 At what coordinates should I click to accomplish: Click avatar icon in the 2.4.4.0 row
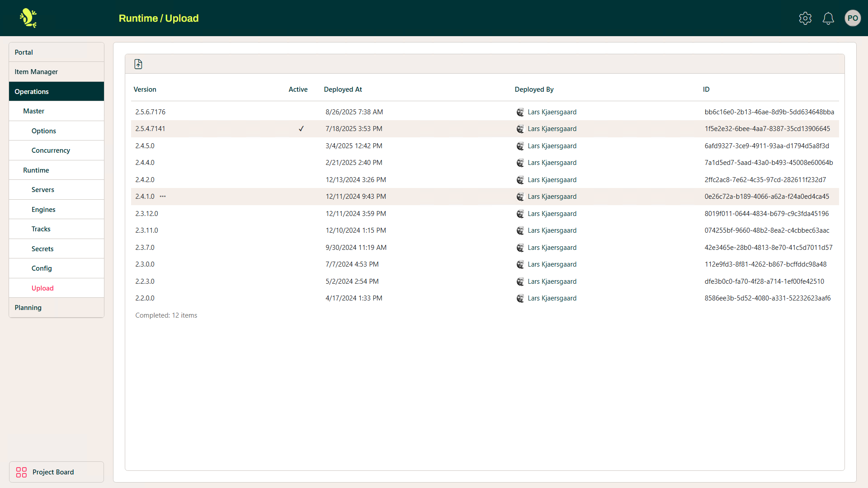(x=520, y=163)
